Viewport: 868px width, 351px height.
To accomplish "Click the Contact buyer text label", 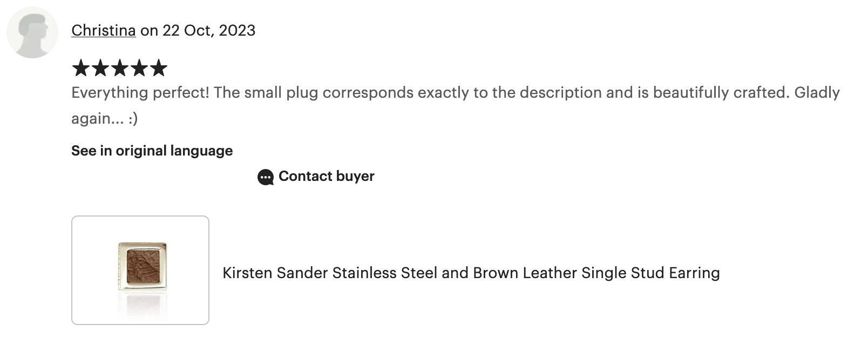I will 327,176.
